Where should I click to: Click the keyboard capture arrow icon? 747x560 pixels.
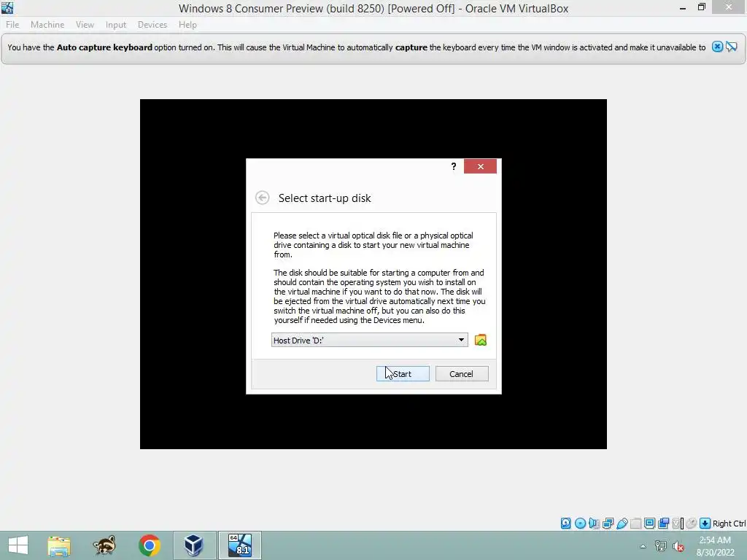click(x=705, y=524)
